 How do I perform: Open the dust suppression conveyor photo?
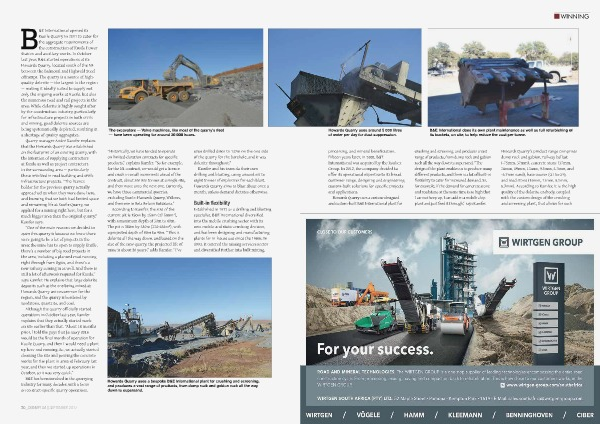345,77
